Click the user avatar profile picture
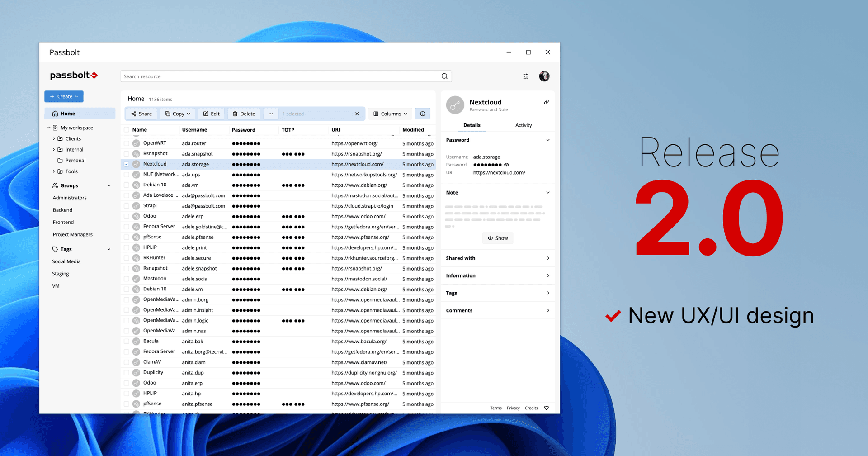The width and height of the screenshot is (868, 456). coord(544,76)
